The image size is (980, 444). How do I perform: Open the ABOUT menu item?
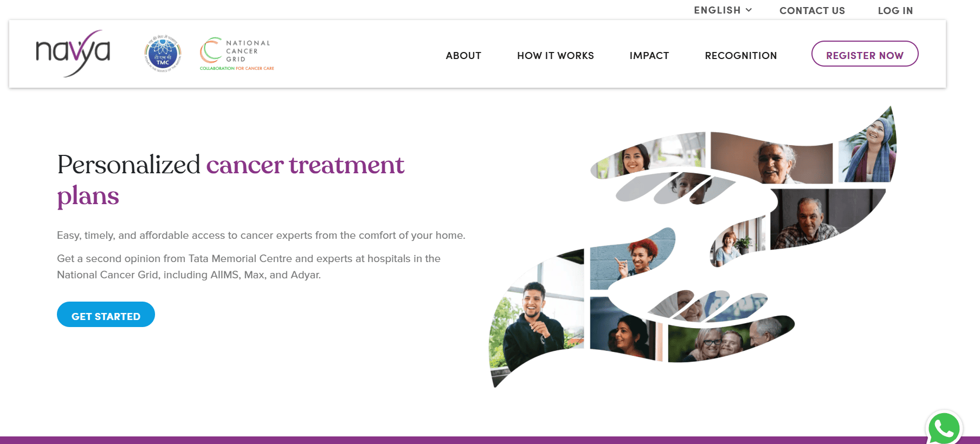pos(463,55)
